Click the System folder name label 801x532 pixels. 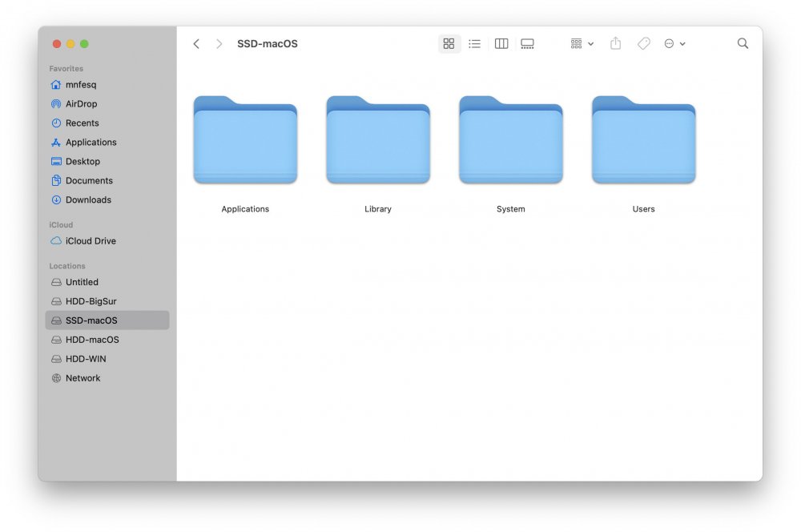(511, 209)
